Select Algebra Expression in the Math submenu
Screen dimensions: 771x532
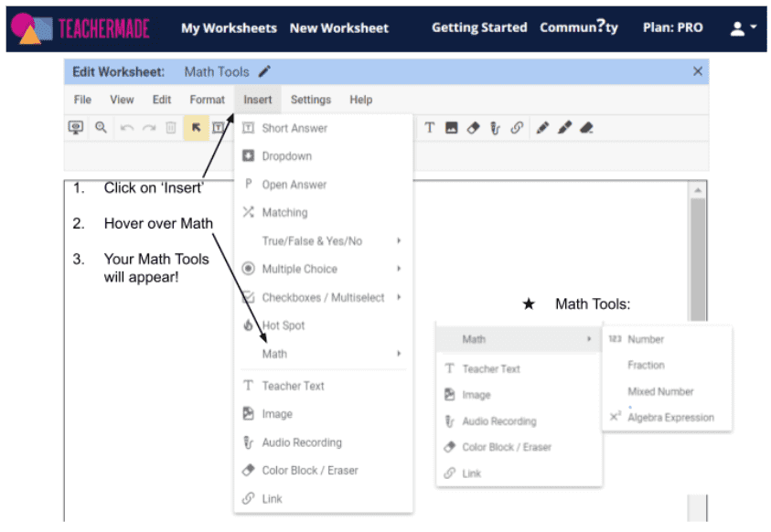point(667,418)
